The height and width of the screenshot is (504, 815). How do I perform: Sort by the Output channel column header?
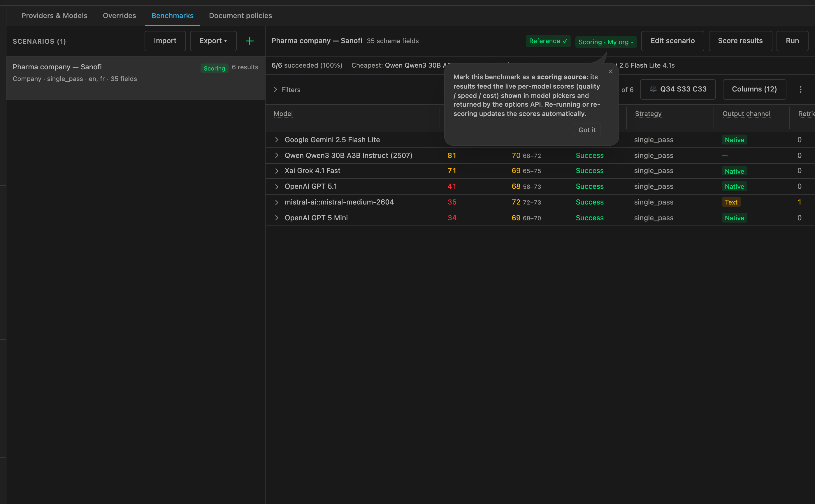(746, 114)
